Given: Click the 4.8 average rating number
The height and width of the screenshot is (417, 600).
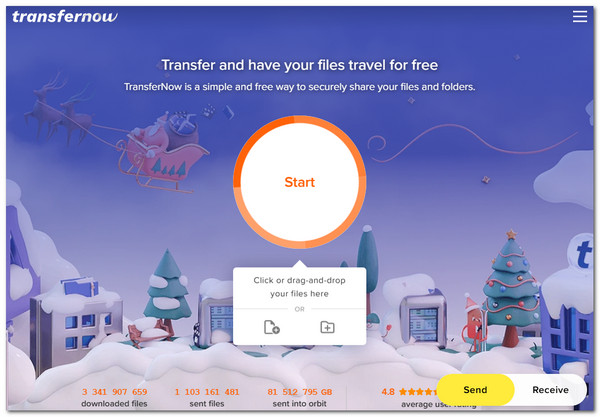Looking at the screenshot, I should (388, 391).
